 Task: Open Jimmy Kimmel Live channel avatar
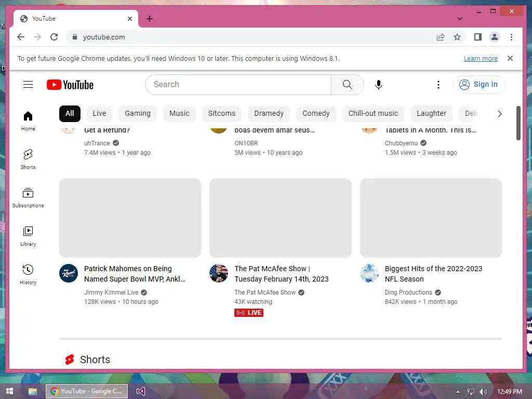pyautogui.click(x=69, y=273)
